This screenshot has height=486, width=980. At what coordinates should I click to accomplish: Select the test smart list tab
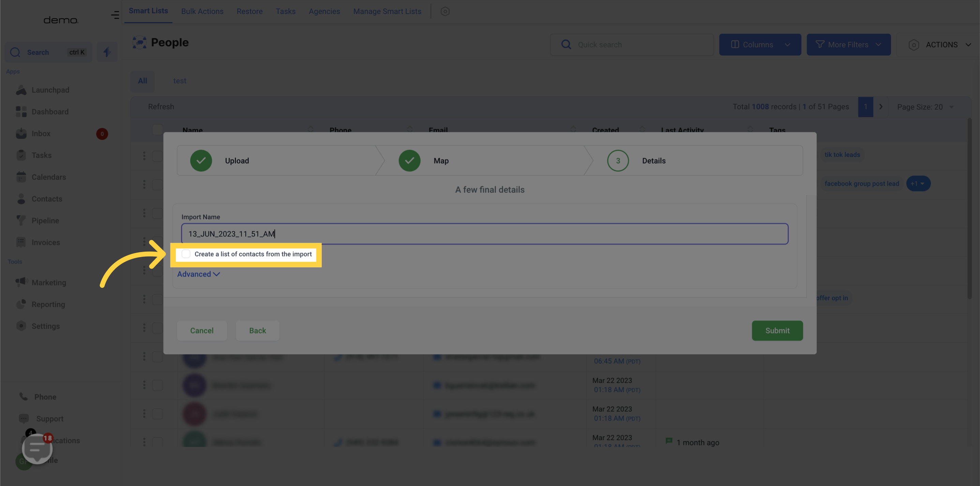(x=180, y=81)
